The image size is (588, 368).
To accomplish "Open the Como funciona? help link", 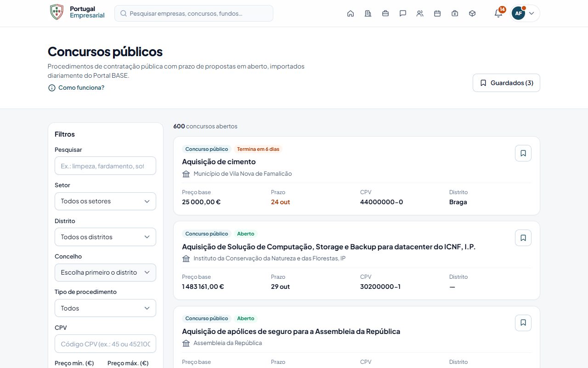I will [x=76, y=87].
